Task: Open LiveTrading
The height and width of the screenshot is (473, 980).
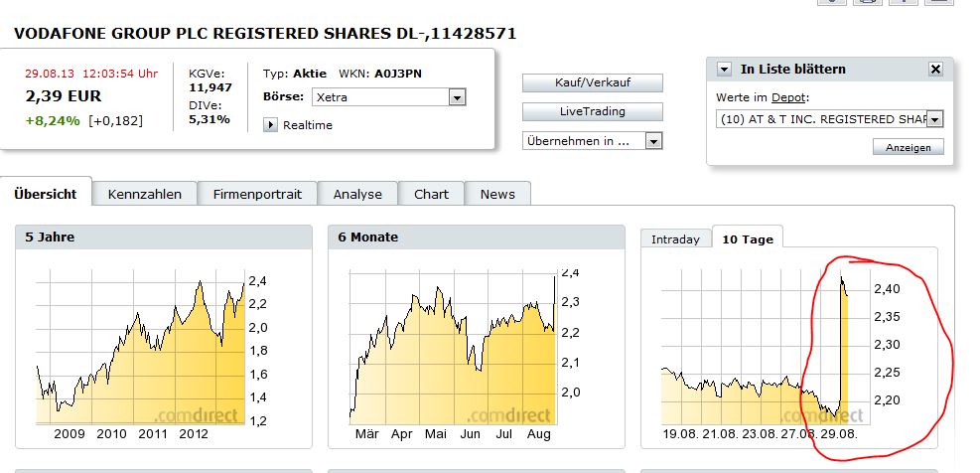Action: click(x=593, y=111)
